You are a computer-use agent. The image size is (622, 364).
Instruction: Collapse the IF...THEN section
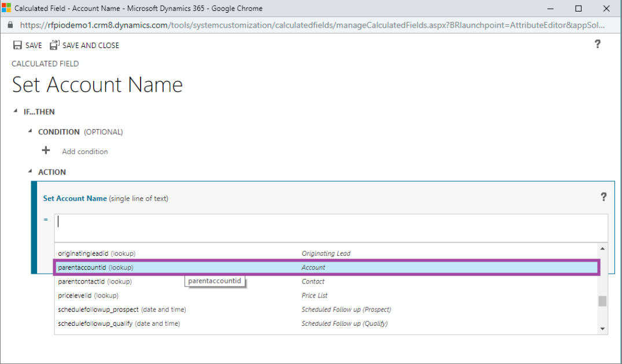(x=15, y=111)
